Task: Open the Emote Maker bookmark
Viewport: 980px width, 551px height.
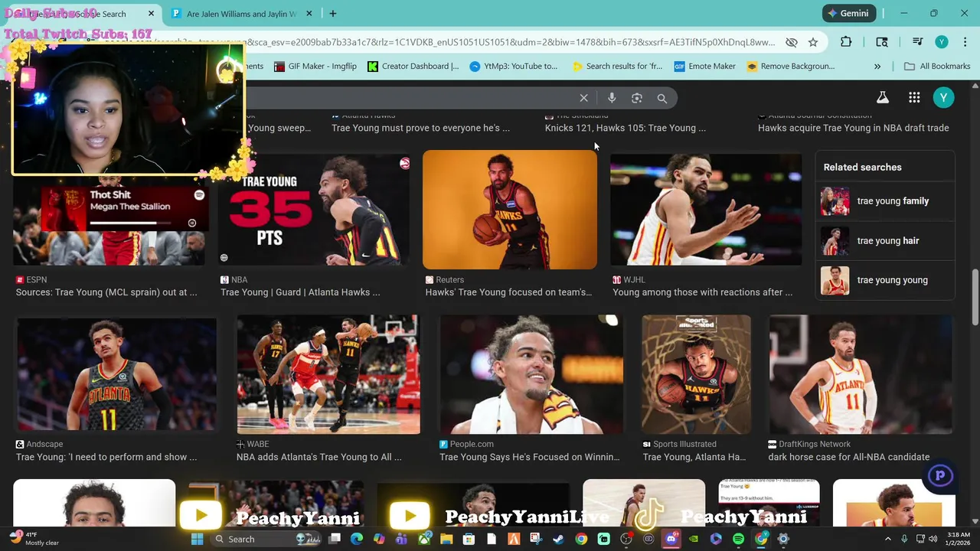Action: pos(704,67)
